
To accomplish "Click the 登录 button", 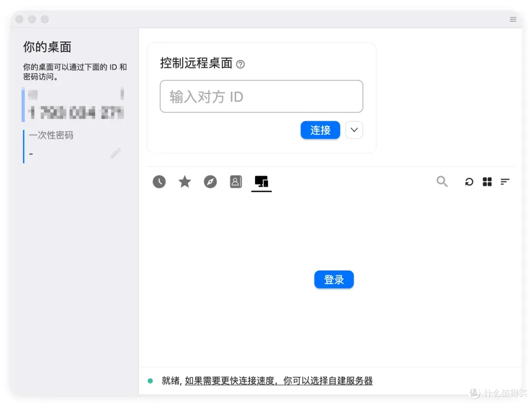I will pos(334,279).
